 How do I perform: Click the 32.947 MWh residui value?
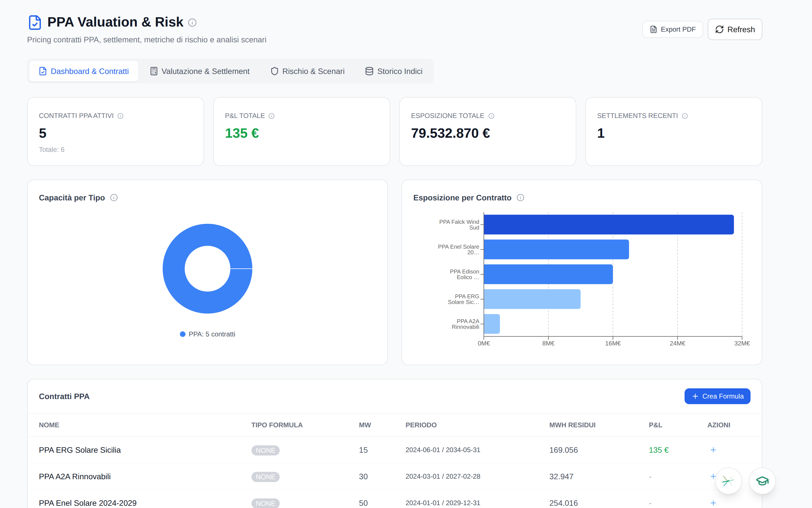[x=561, y=476]
